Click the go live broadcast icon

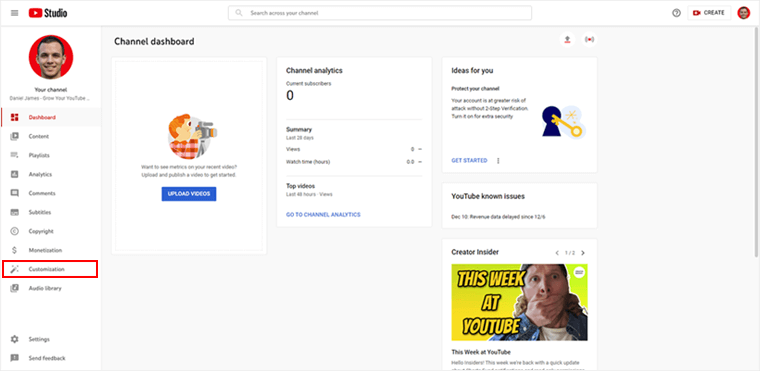(589, 40)
